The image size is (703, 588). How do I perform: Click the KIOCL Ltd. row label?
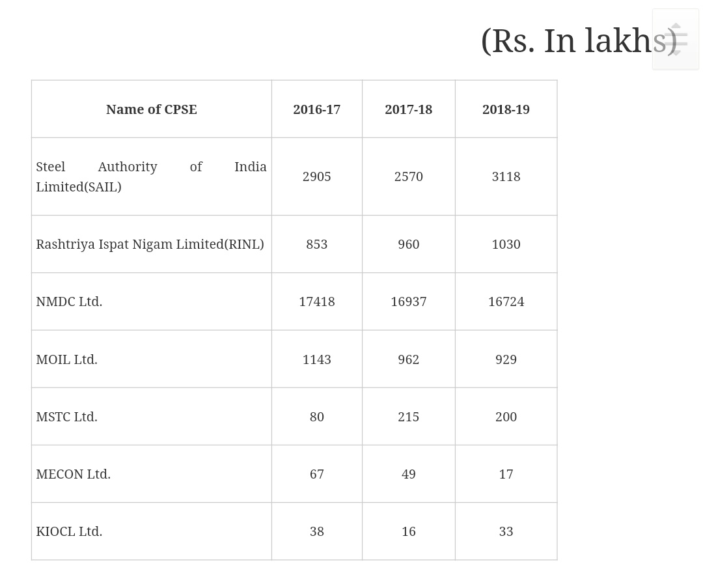[69, 531]
